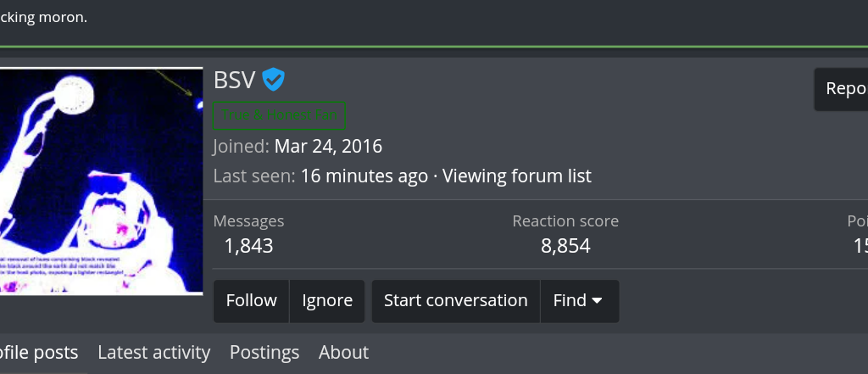This screenshot has width=868, height=374.
Task: Open the Postings tab
Action: [264, 353]
